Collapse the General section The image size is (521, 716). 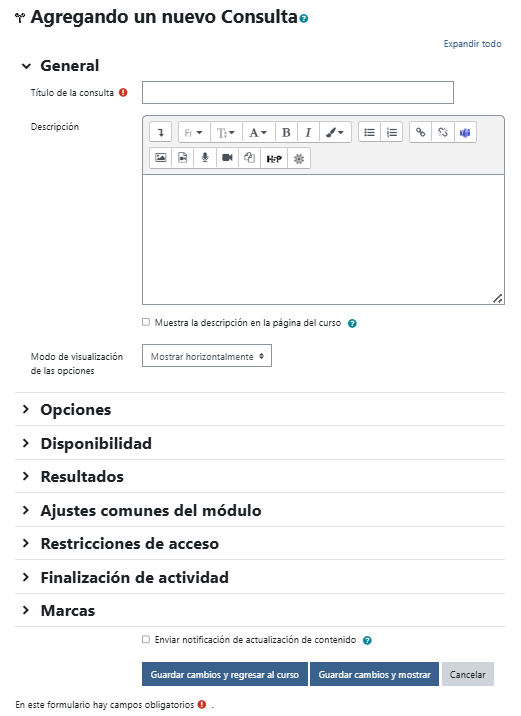click(26, 66)
